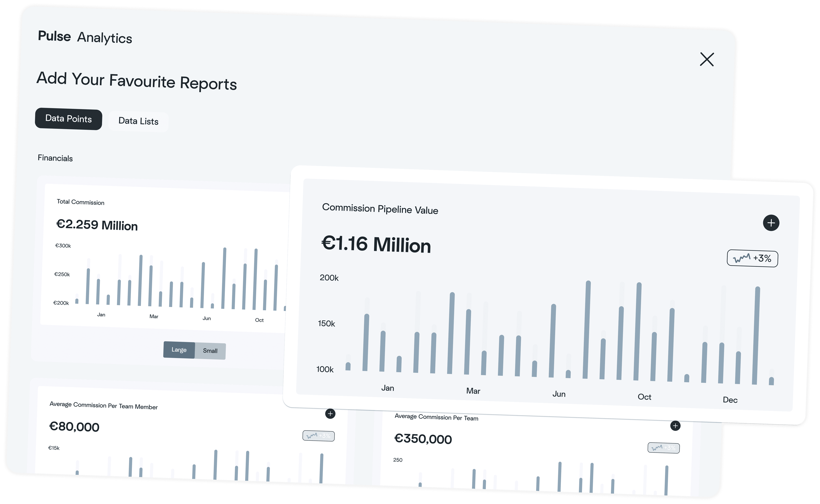Click the Oct axis label on Total Commission chart

[260, 320]
